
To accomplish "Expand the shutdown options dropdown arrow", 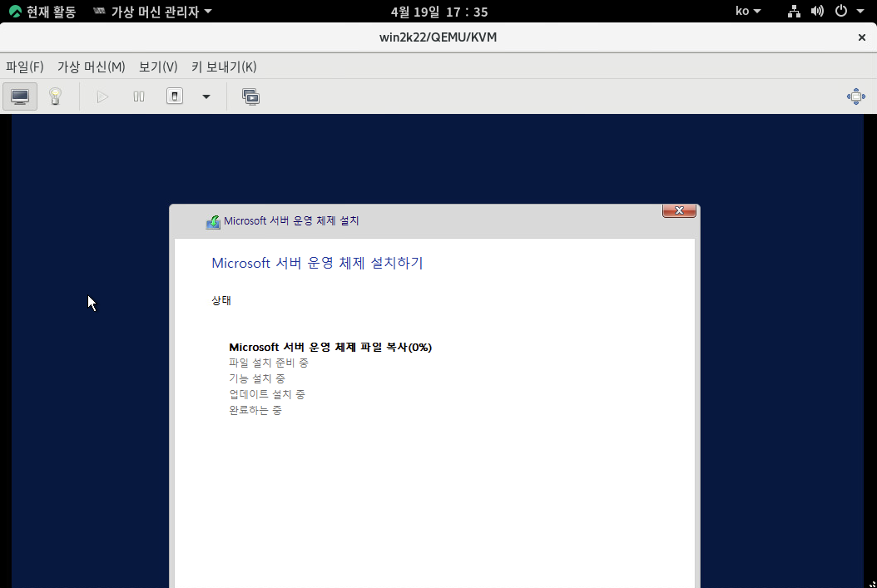I will coord(206,96).
